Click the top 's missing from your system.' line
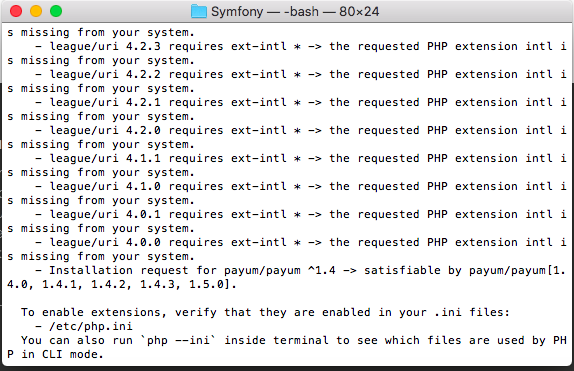The height and width of the screenshot is (371, 574). pos(101,33)
